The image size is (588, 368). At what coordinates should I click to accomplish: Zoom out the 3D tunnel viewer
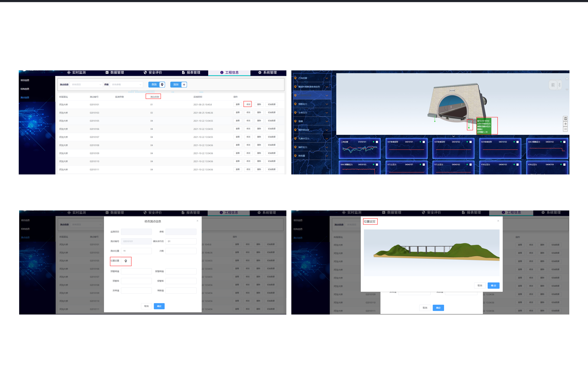coord(565,129)
